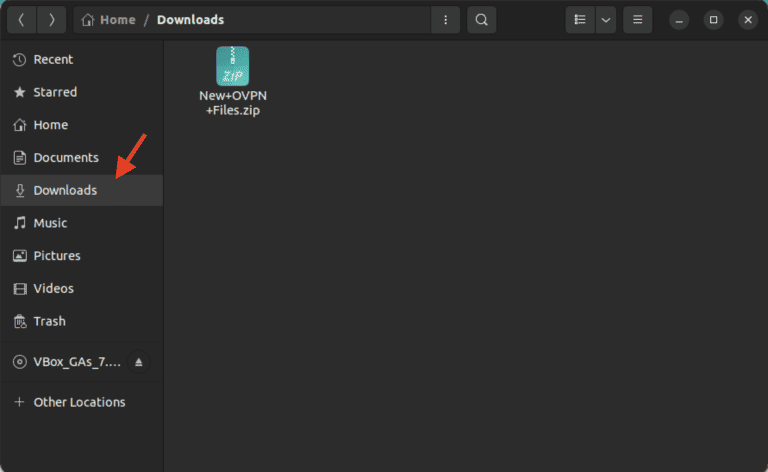This screenshot has width=768, height=472.
Task: Open the Music folder from the sidebar
Action: click(50, 223)
